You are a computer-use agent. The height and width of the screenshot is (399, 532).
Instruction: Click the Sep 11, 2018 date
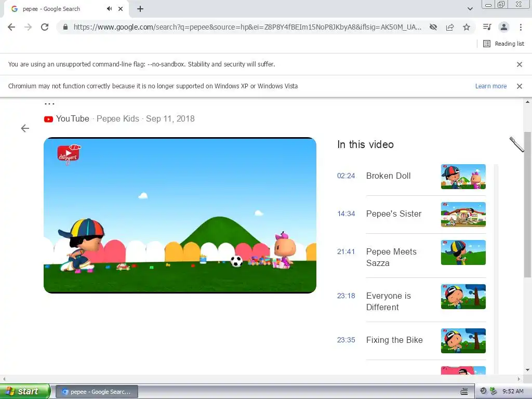[170, 119]
